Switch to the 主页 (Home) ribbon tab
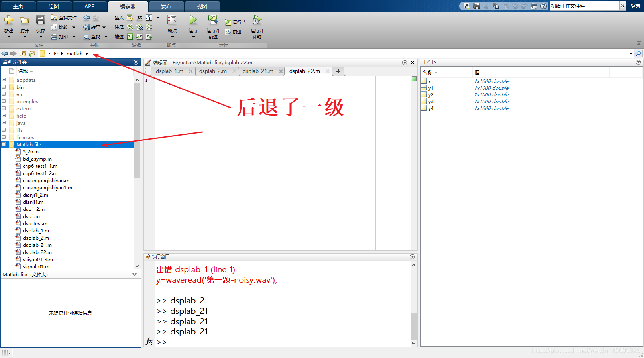Screen dimensions: 644x358 tap(18, 6)
